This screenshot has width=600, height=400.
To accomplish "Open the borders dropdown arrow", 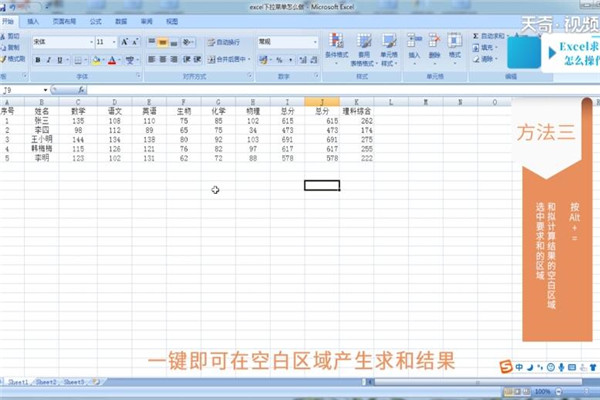I will click(85, 60).
